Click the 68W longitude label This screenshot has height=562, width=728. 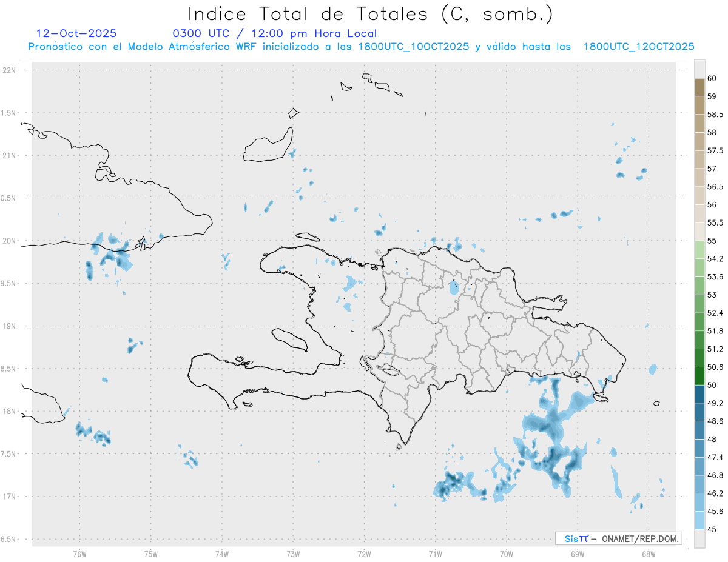click(x=649, y=554)
